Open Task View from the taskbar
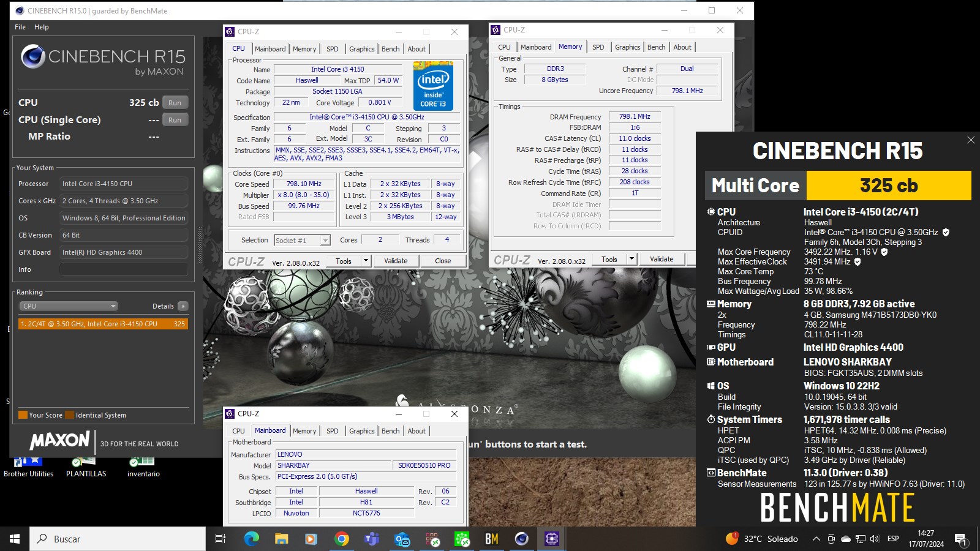This screenshot has height=551, width=980. click(x=221, y=539)
